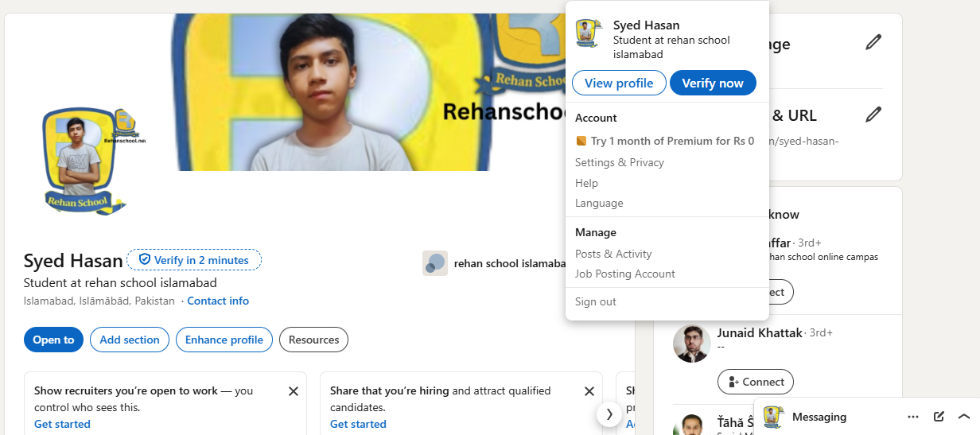The width and height of the screenshot is (980, 435).
Task: Click the Messaging profile avatar thumbnail
Action: (x=772, y=417)
